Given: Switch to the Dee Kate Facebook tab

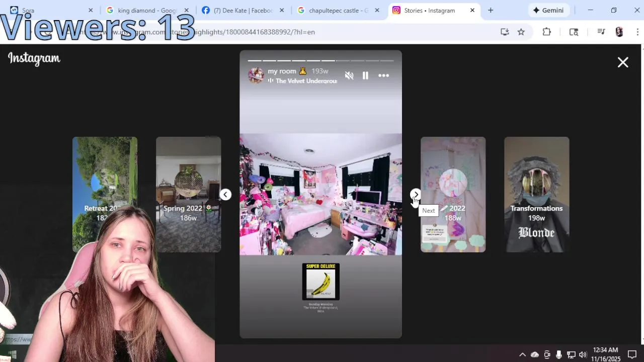Looking at the screenshot, I should click(242, 10).
